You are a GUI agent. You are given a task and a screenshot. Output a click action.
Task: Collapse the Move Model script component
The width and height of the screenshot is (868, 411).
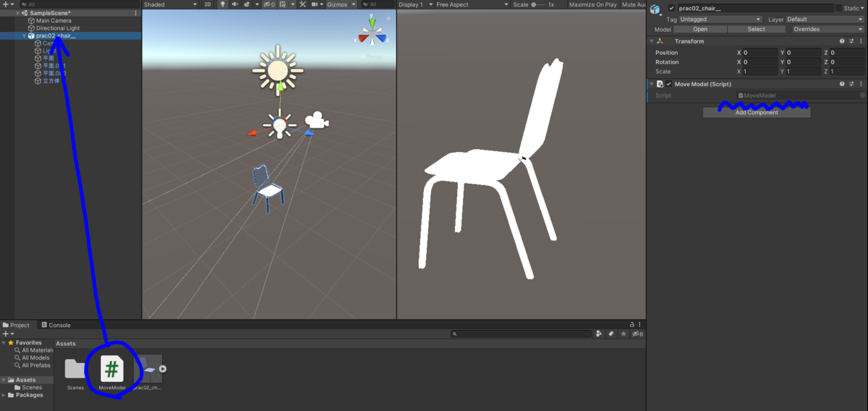(652, 84)
